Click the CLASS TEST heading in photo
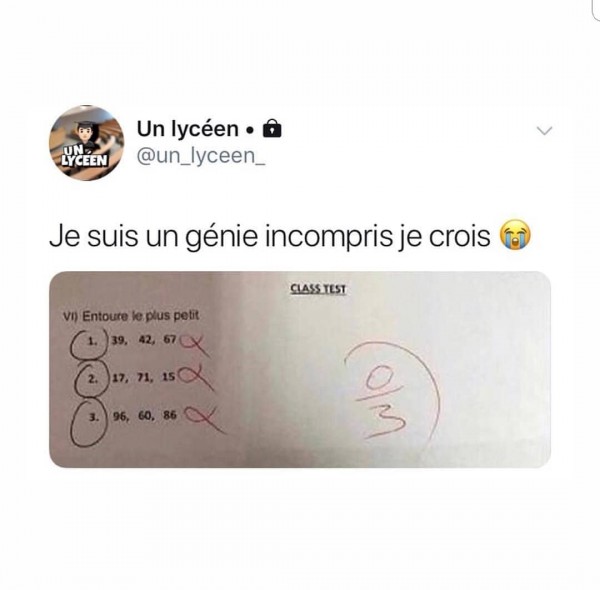 318,289
